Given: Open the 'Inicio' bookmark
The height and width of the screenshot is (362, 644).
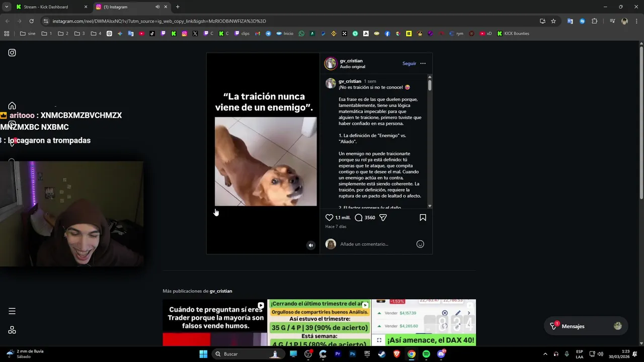Looking at the screenshot, I should click(x=285, y=34).
